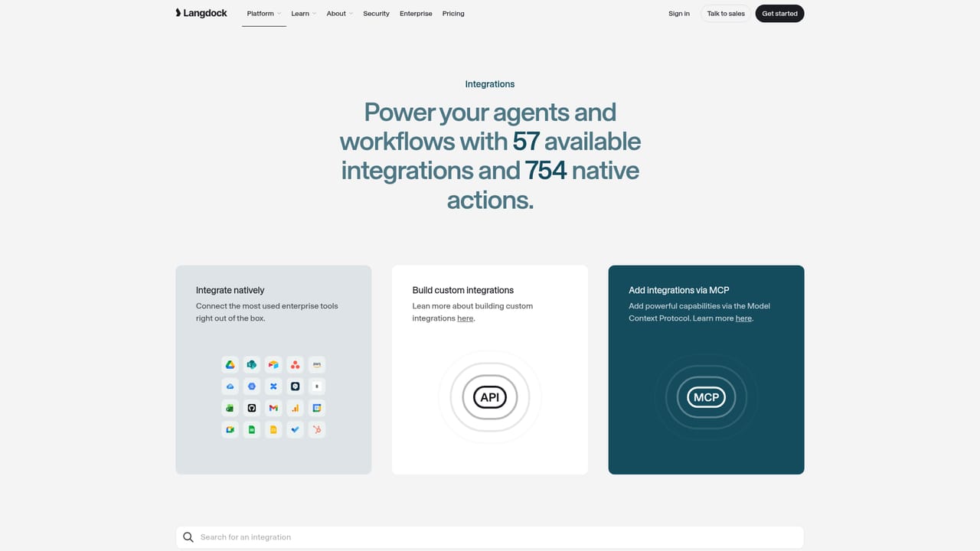Click the Langdock logo in header
This screenshot has height=551, width=980.
pos(201,13)
